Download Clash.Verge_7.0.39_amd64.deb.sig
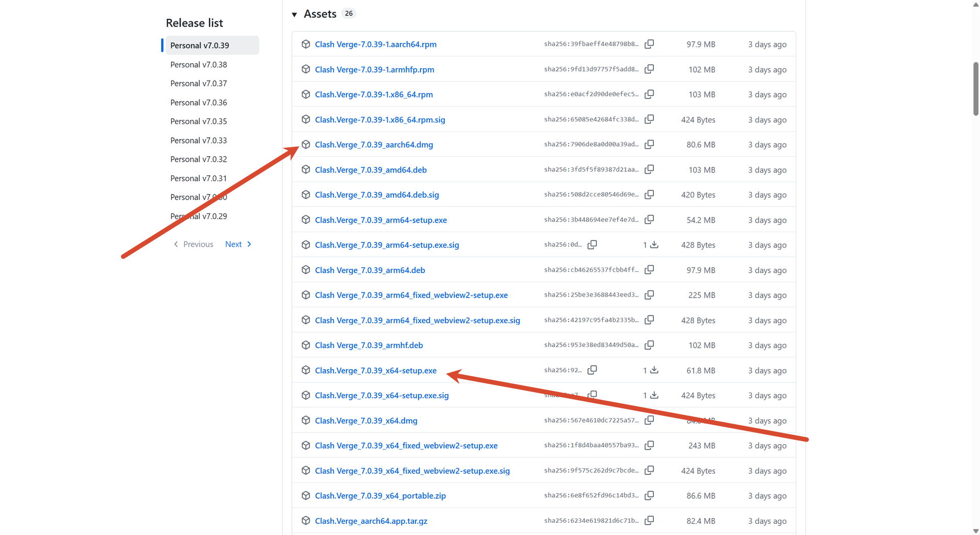The height and width of the screenshot is (535, 980). (377, 194)
